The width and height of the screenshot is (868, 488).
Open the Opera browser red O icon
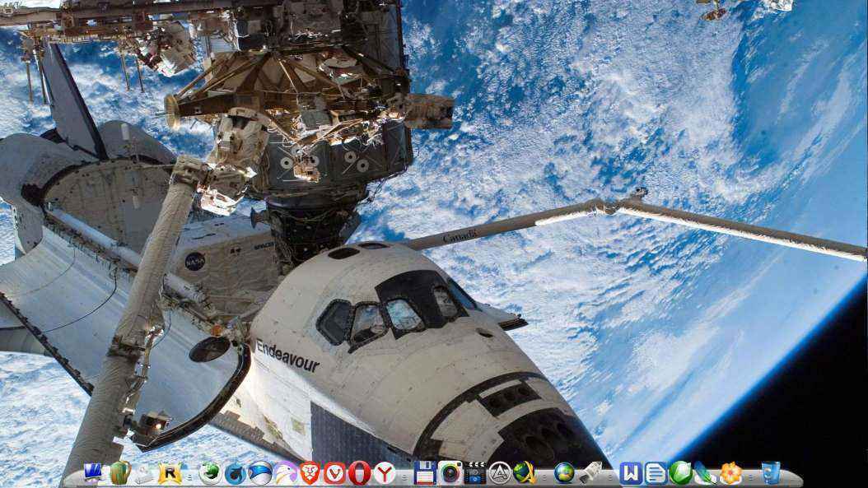[x=359, y=474]
